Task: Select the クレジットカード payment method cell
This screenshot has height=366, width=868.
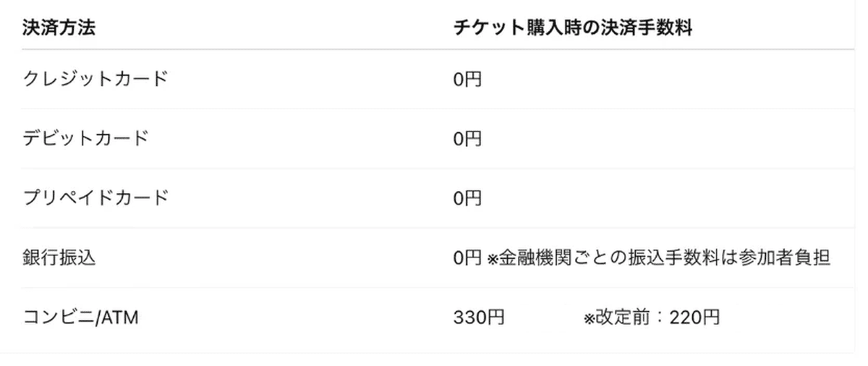Action: point(95,78)
